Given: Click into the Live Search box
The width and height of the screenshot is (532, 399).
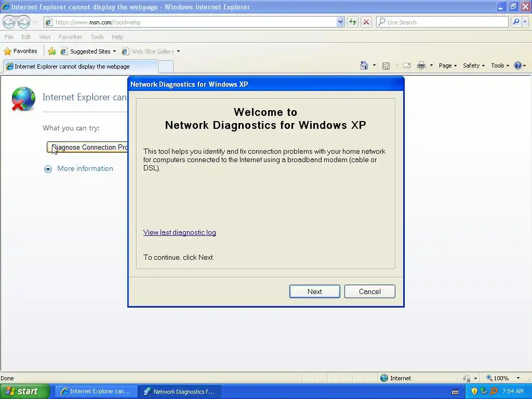Looking at the screenshot, I should coord(442,22).
